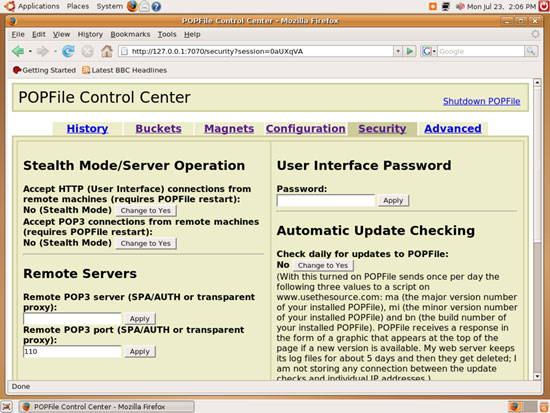Switch to the POPFile History tab
This screenshot has height=413, width=550.
click(x=87, y=128)
